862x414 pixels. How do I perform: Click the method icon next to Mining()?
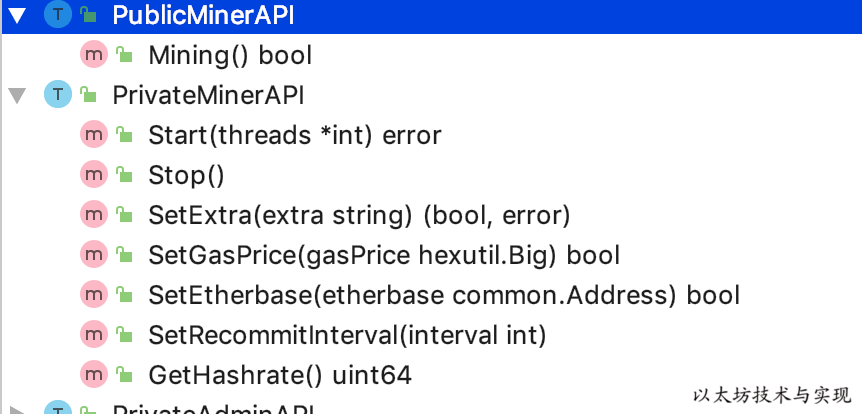[93, 54]
